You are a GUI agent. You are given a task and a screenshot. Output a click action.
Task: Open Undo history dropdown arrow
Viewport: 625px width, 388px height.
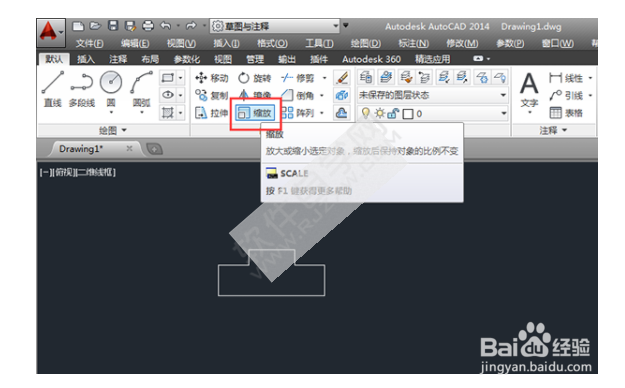(178, 26)
